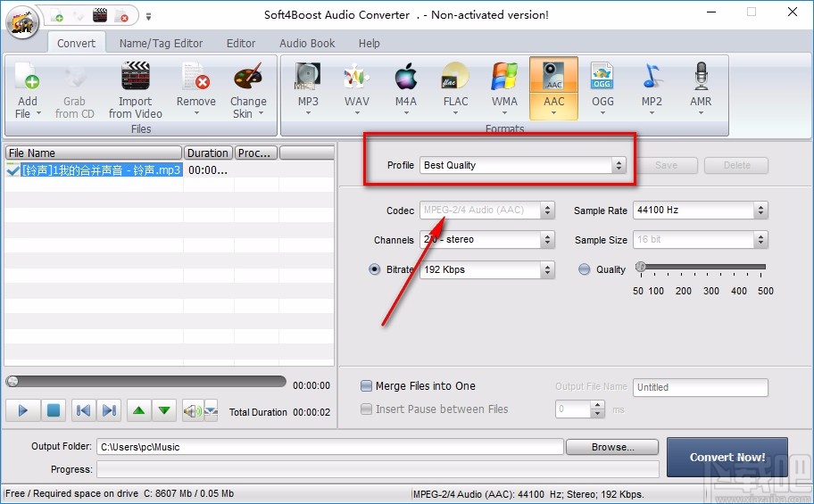Select the Quality radio button
Image resolution: width=814 pixels, height=504 pixels.
point(584,269)
